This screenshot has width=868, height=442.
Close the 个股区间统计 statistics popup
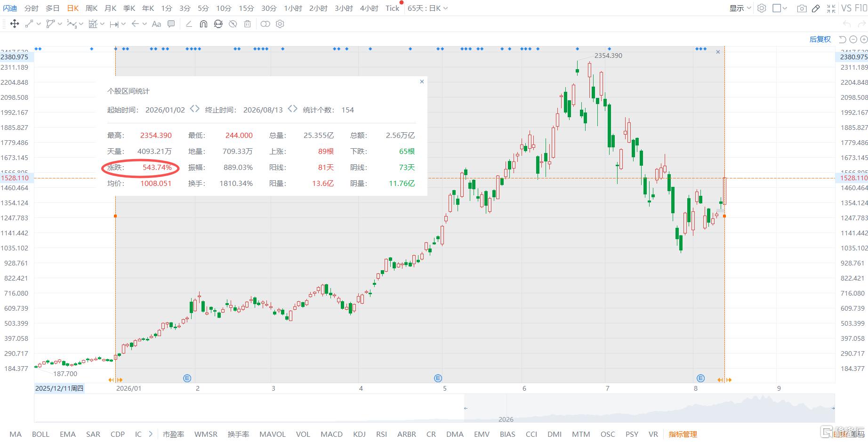(422, 81)
